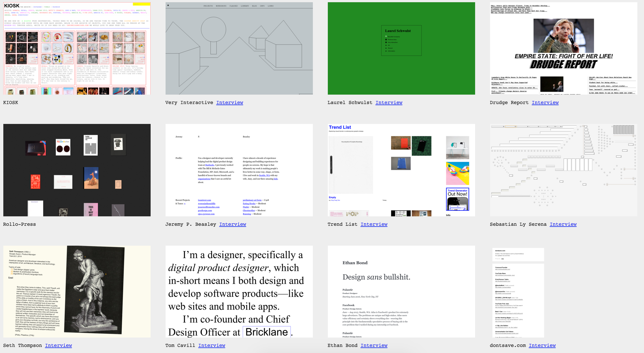This screenshot has width=644, height=353.
Task: Click the bullet icon next to Information
Action: tap(386, 51)
